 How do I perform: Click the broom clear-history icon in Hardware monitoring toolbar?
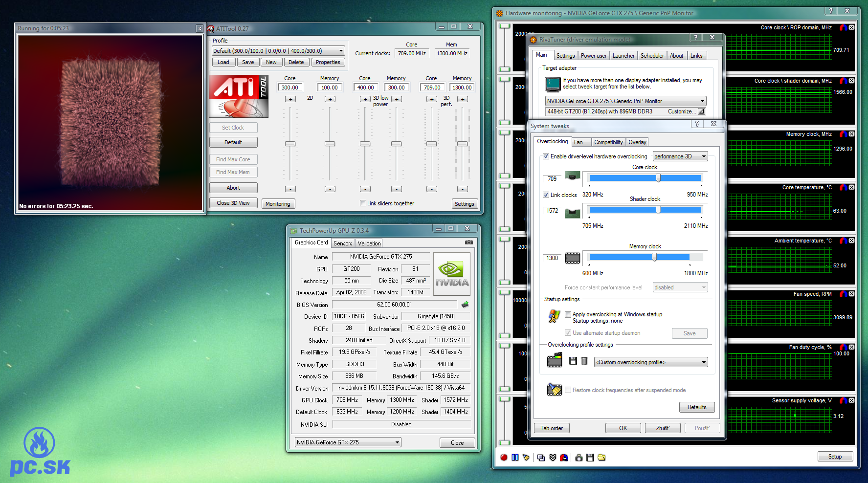point(526,458)
